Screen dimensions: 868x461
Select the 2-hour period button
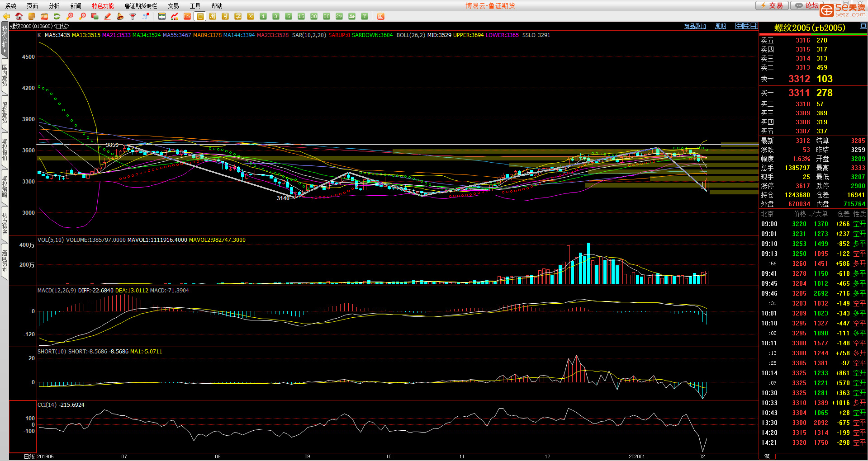339,16
